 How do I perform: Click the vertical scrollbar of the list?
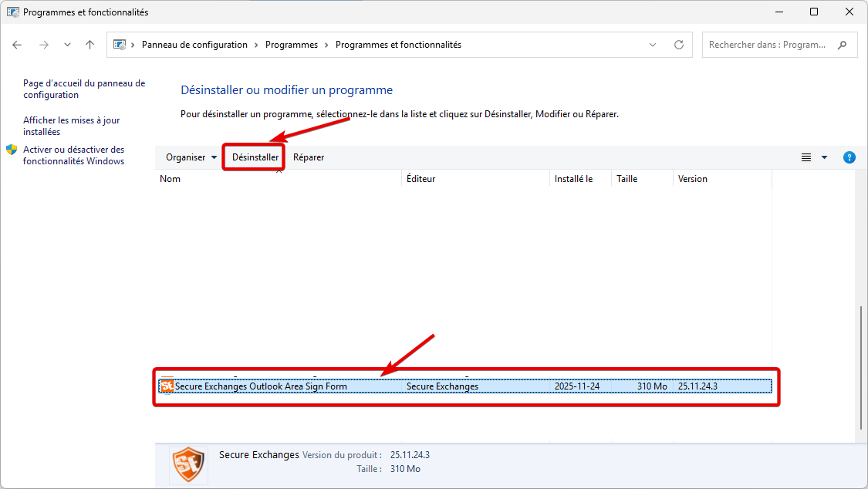coord(861,367)
